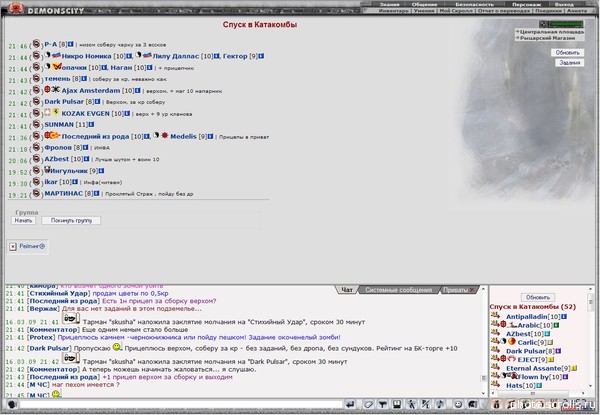The width and height of the screenshot is (600, 415).
Task: Click the helmet icon in chat toolbar
Action: 473,404
